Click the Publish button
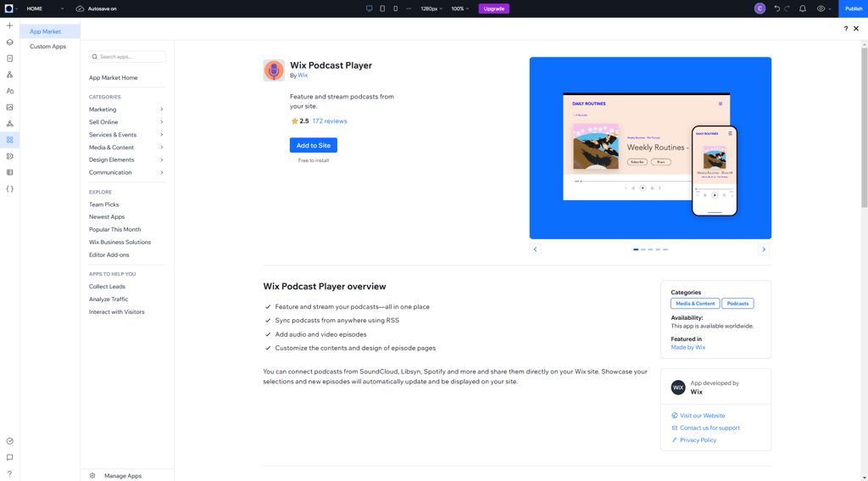 (853, 8)
